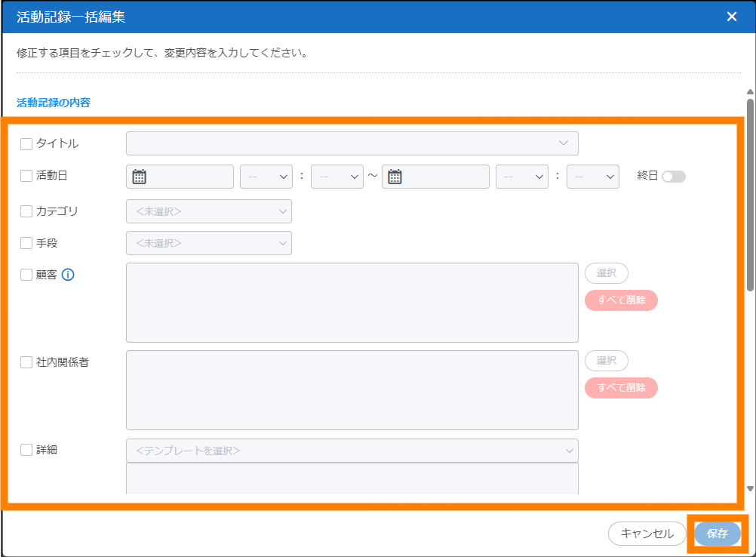Open the end date calendar picker icon
This screenshot has height=557, width=756.
coord(395,177)
